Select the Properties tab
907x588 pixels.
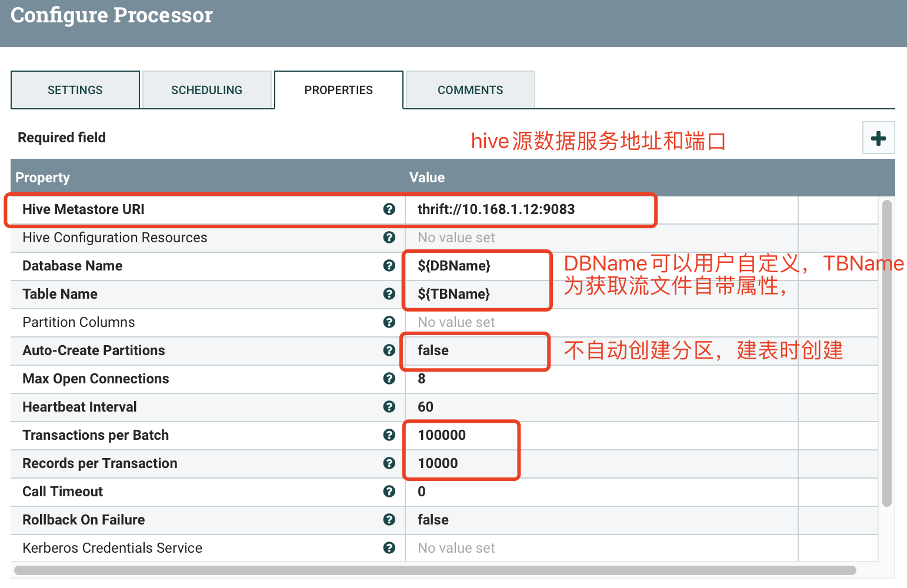pyautogui.click(x=339, y=90)
